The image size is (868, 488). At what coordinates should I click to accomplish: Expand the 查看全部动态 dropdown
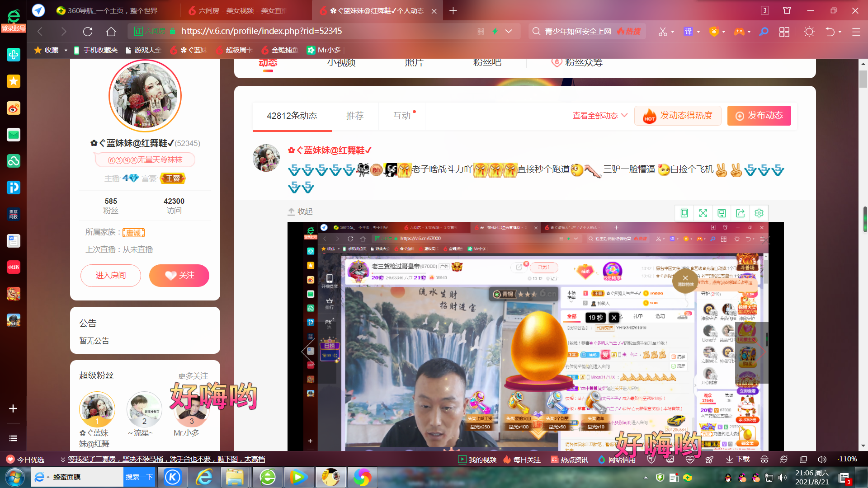[600, 116]
